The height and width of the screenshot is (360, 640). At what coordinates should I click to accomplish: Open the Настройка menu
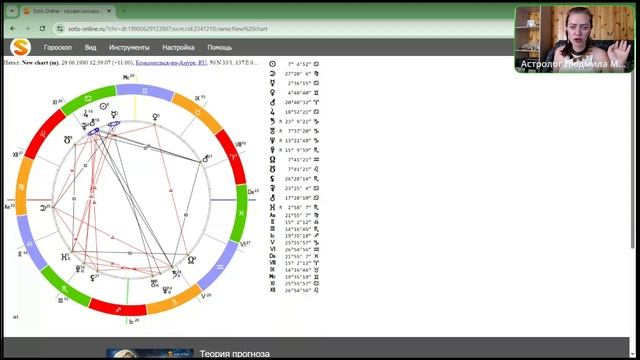pyautogui.click(x=178, y=47)
